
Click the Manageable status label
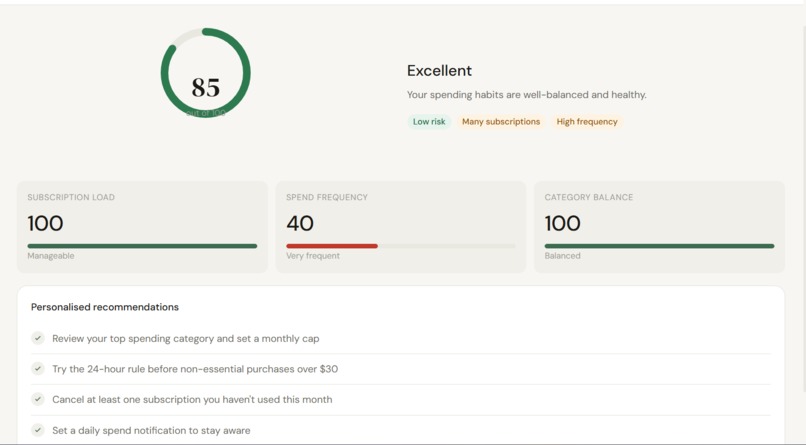coord(51,256)
